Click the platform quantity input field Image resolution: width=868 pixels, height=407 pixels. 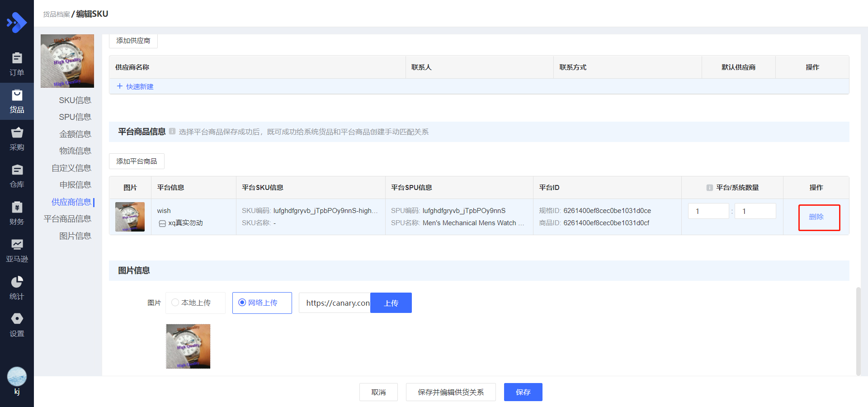[x=708, y=211]
